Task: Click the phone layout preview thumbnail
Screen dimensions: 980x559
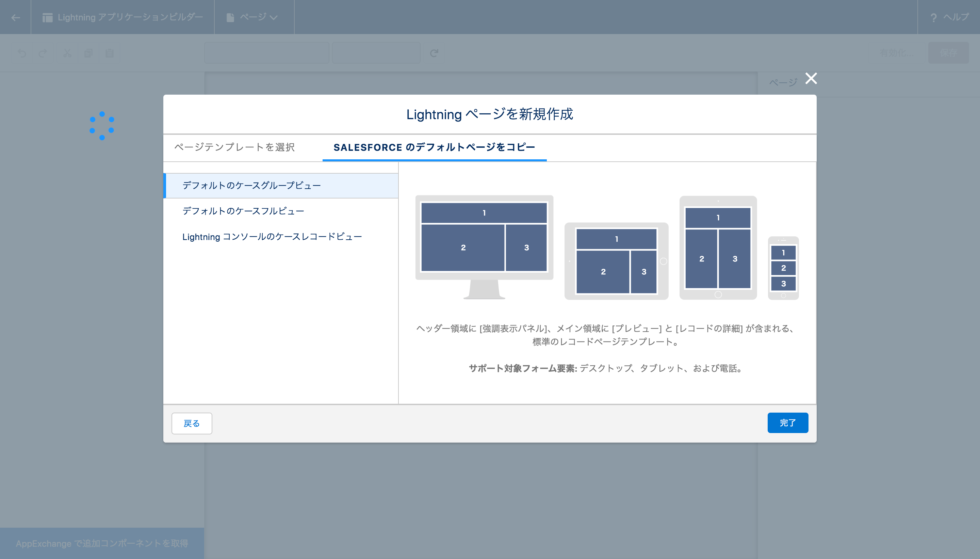Action: pyautogui.click(x=783, y=268)
